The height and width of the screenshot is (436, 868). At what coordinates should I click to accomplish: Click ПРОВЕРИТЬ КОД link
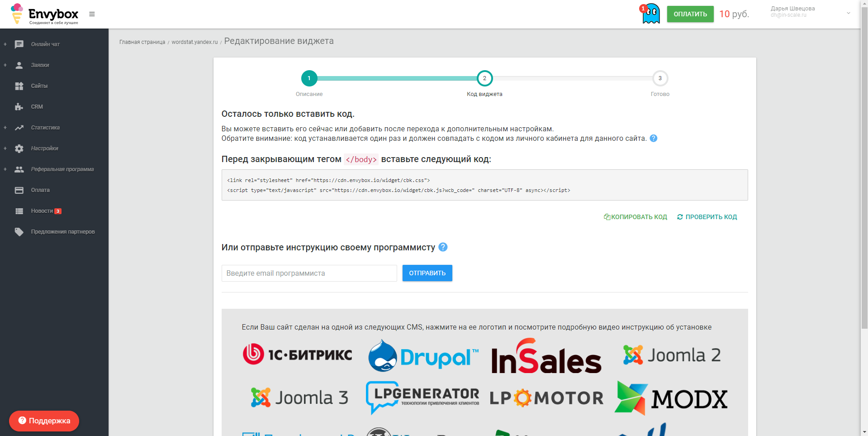click(707, 217)
